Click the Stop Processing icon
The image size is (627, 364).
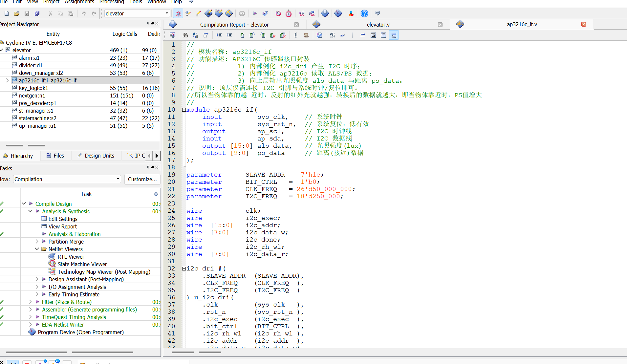click(x=242, y=13)
